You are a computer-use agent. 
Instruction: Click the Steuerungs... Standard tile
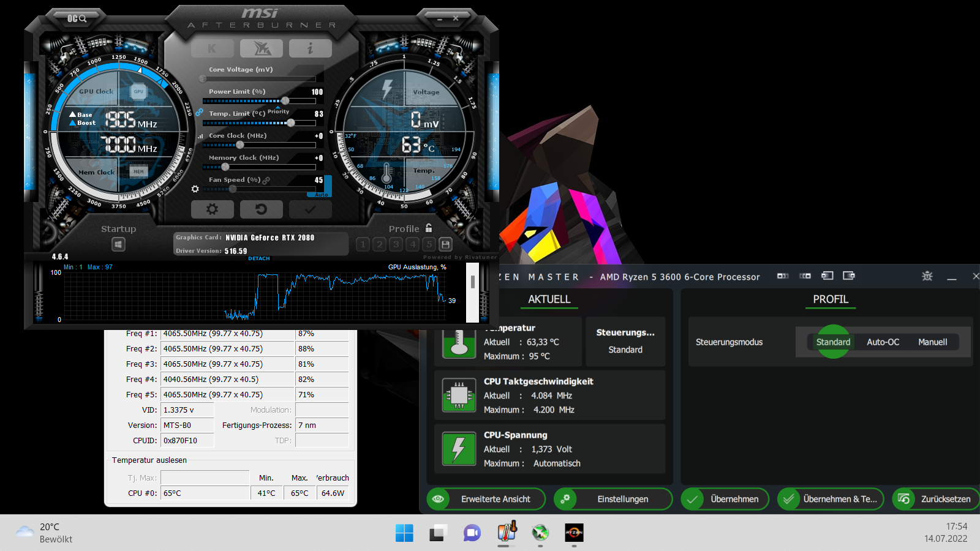coord(625,341)
